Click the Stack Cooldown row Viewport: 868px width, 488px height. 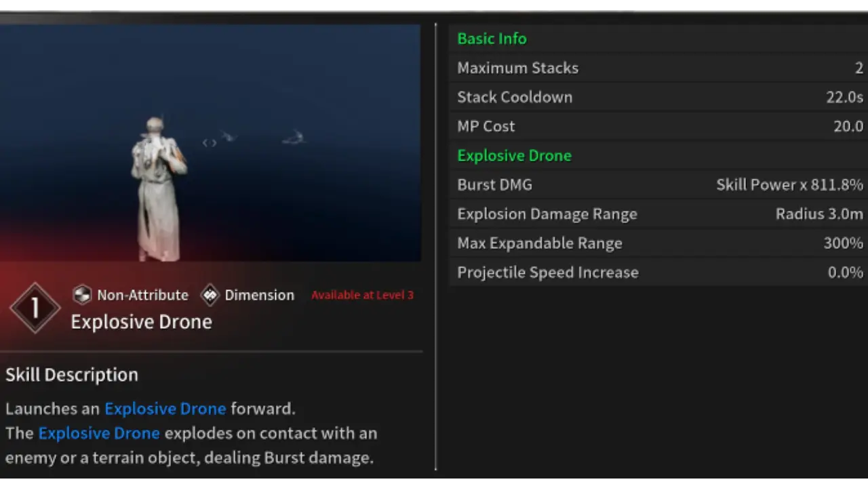coord(658,97)
